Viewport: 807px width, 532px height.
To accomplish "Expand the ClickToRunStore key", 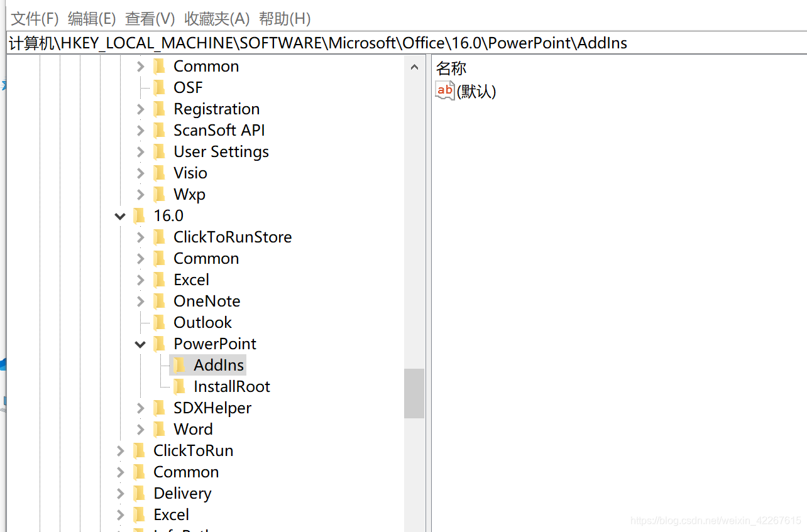I will (140, 237).
